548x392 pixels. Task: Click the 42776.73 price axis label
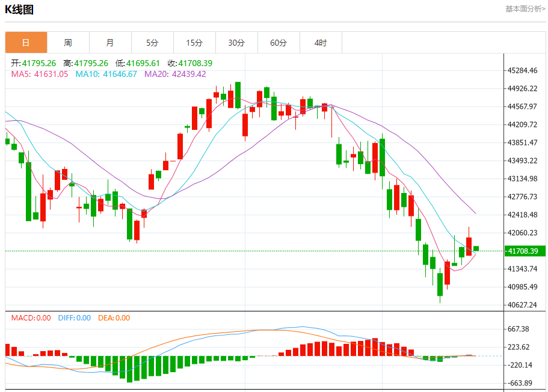[x=523, y=197]
